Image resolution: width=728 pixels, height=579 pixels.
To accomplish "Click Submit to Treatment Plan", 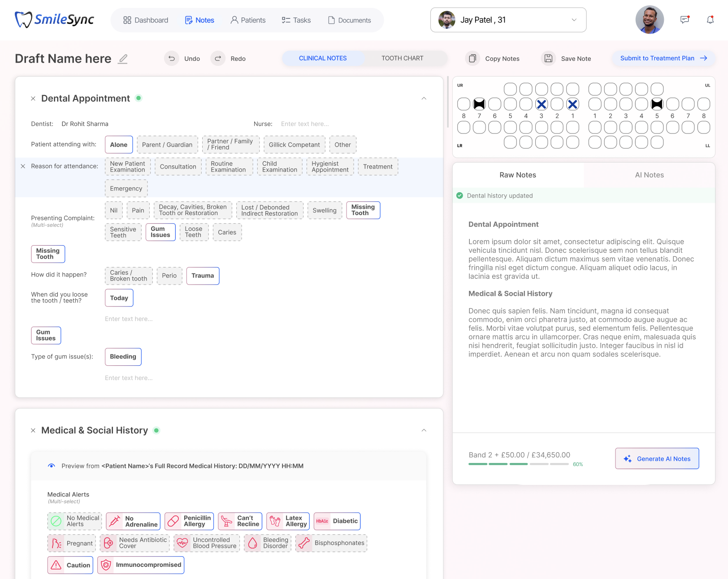I will pos(663,58).
